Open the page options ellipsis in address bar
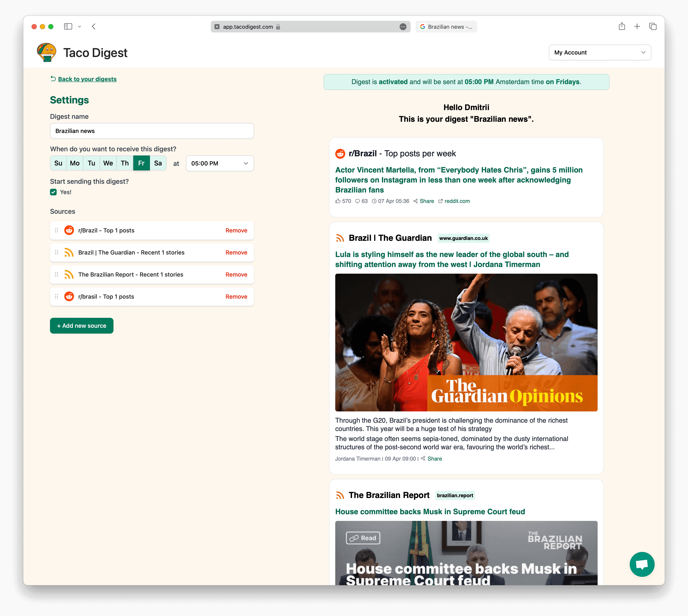This screenshot has width=688, height=616. 403,27
